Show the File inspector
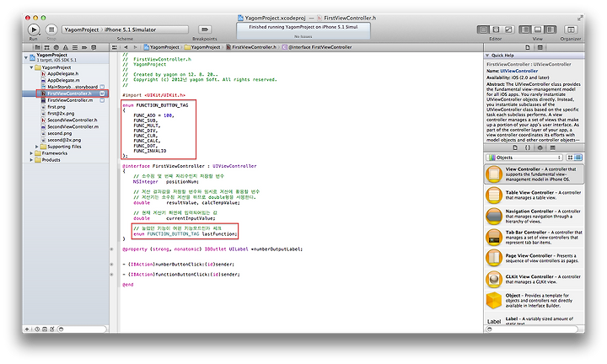 pos(528,47)
